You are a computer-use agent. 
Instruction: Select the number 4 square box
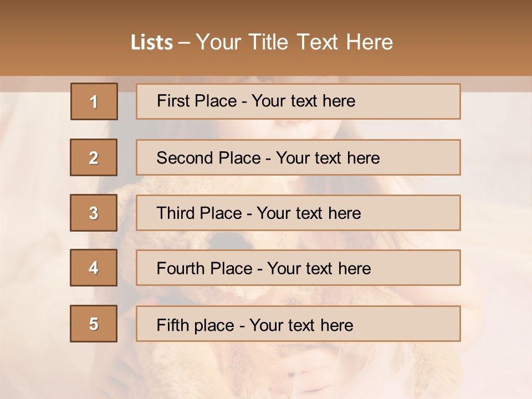coord(94,268)
